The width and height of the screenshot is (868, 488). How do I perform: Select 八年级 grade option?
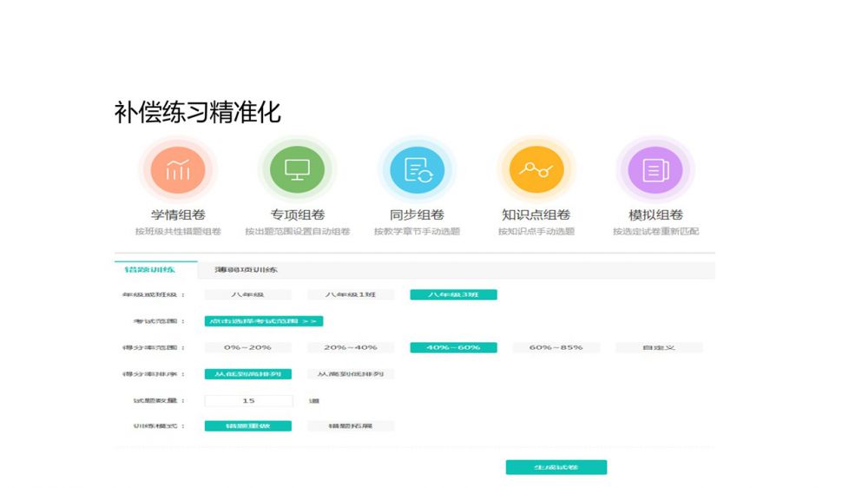(247, 295)
